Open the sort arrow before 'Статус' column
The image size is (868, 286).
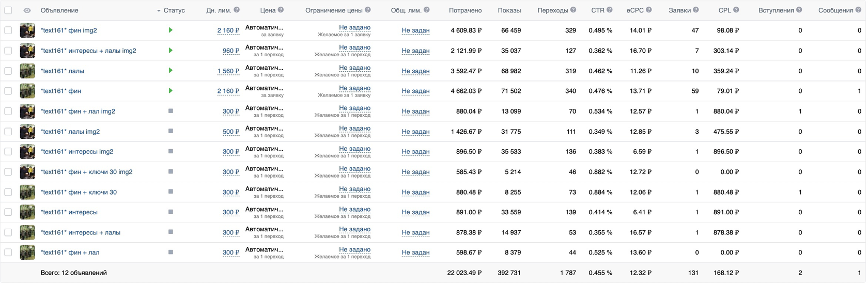(x=159, y=11)
